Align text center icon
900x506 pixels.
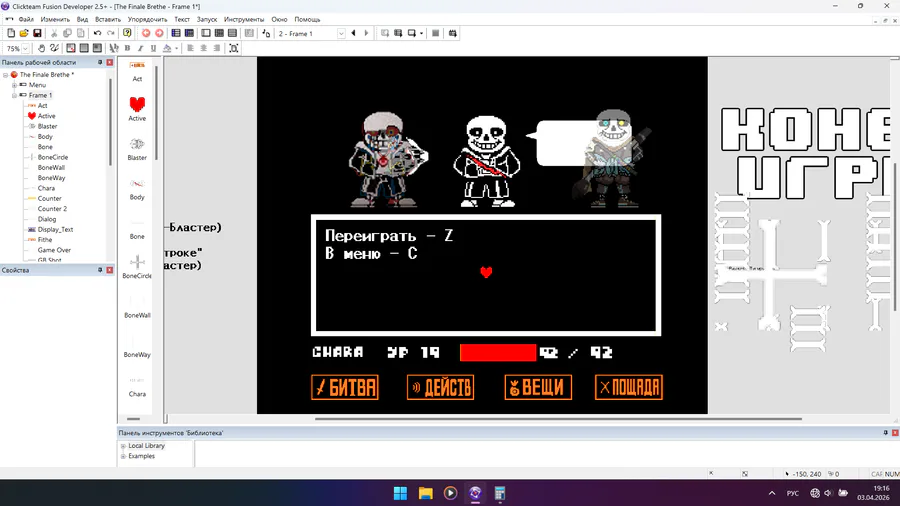[x=203, y=48]
